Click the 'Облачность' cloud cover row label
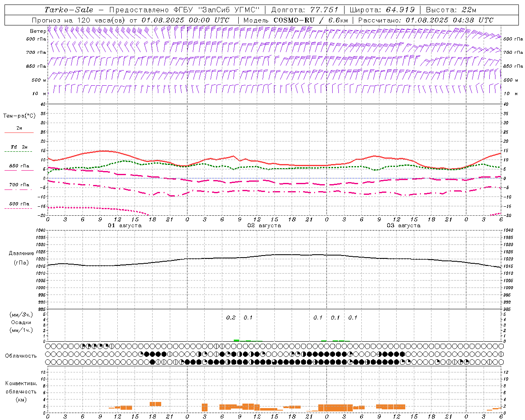Screen dimensions: 525x420 coord(21,356)
